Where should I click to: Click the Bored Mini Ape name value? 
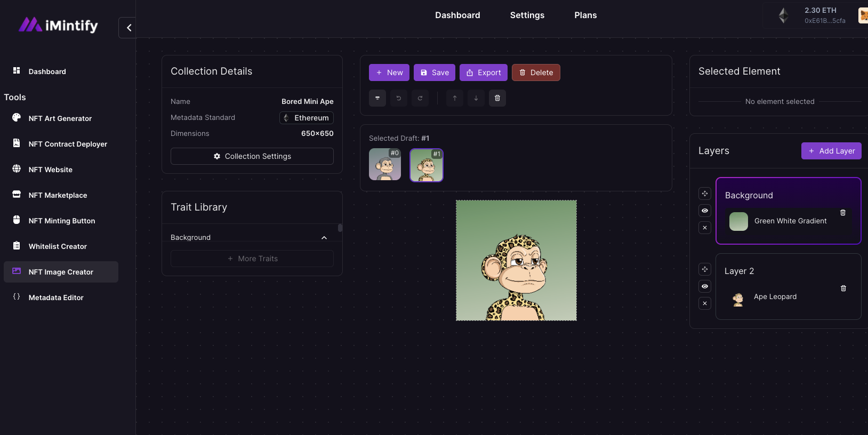pyautogui.click(x=308, y=101)
